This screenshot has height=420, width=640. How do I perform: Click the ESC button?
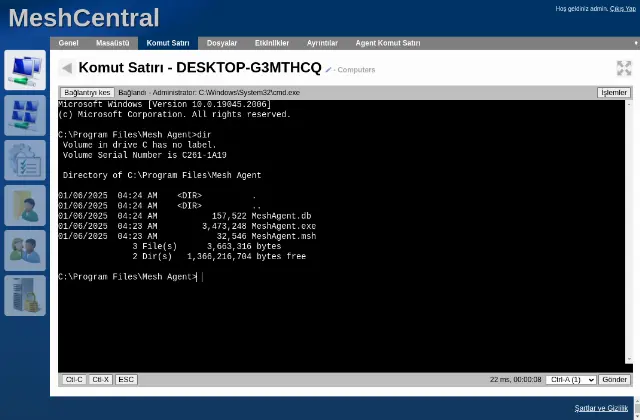[x=126, y=380]
